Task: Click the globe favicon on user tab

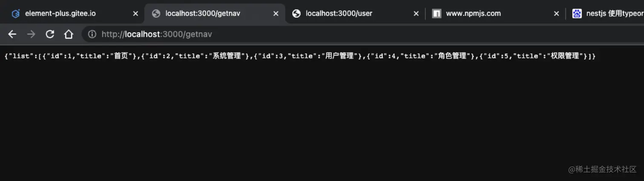Action: [x=296, y=14]
